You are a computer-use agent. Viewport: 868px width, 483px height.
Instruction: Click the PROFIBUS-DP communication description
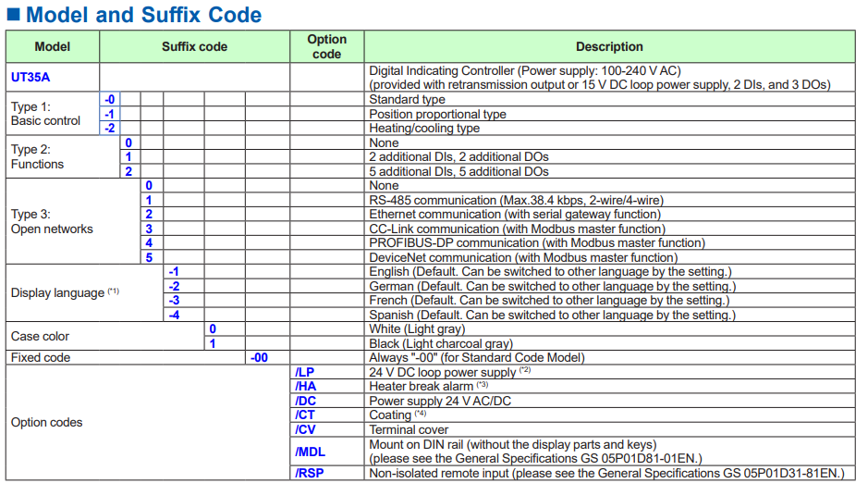point(537,242)
